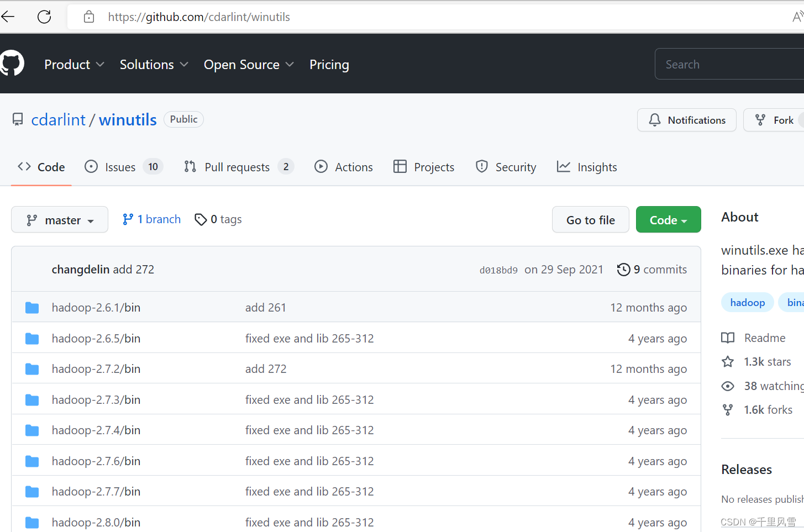The image size is (804, 532).
Task: Switch to the Code tab
Action: 41,167
